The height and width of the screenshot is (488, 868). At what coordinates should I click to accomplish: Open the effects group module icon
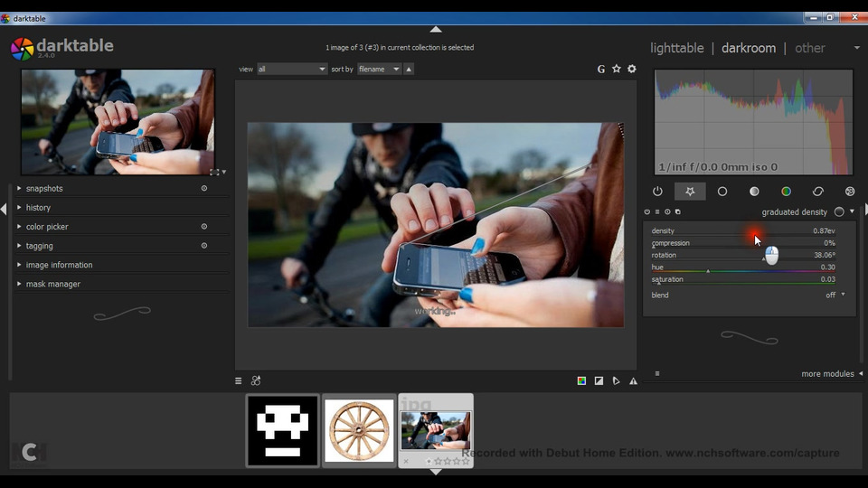click(x=850, y=192)
